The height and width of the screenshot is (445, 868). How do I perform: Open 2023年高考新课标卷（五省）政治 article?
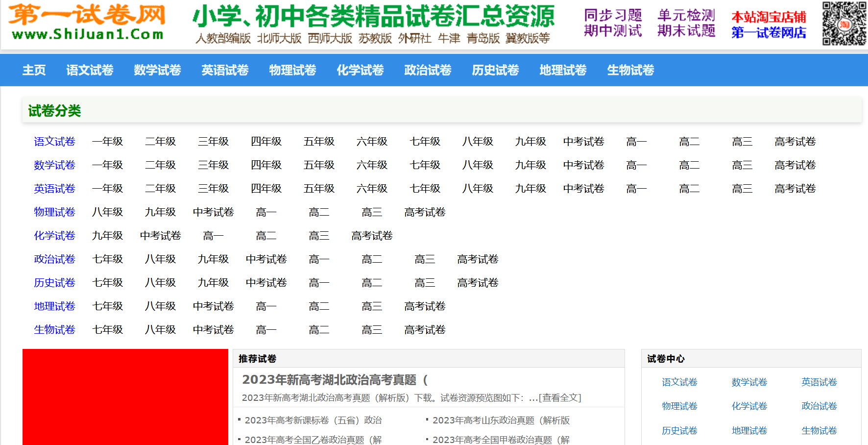click(313, 420)
